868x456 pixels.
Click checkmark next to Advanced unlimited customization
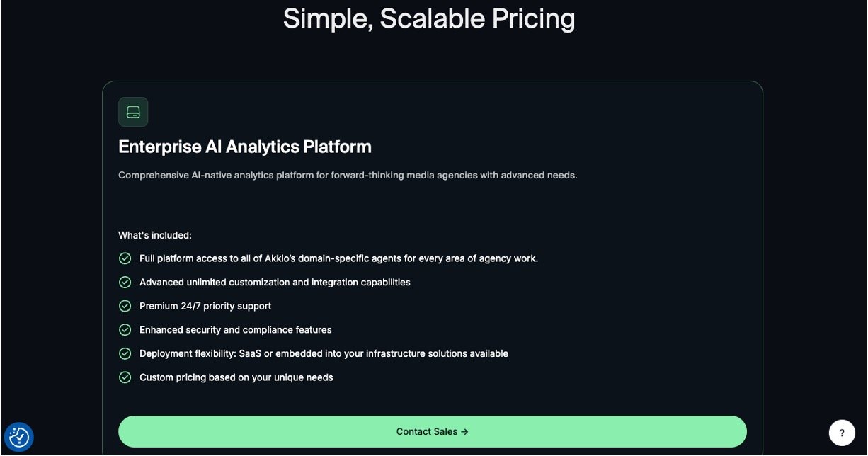pyautogui.click(x=125, y=283)
